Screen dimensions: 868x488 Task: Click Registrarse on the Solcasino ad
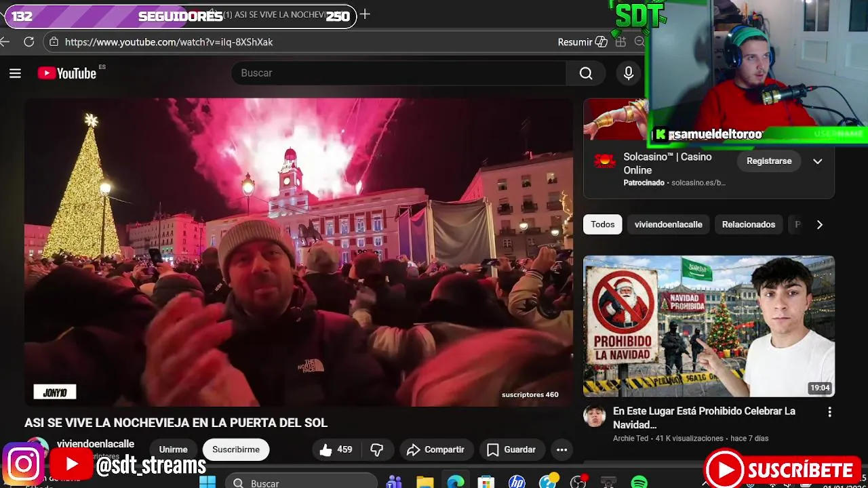pos(769,161)
